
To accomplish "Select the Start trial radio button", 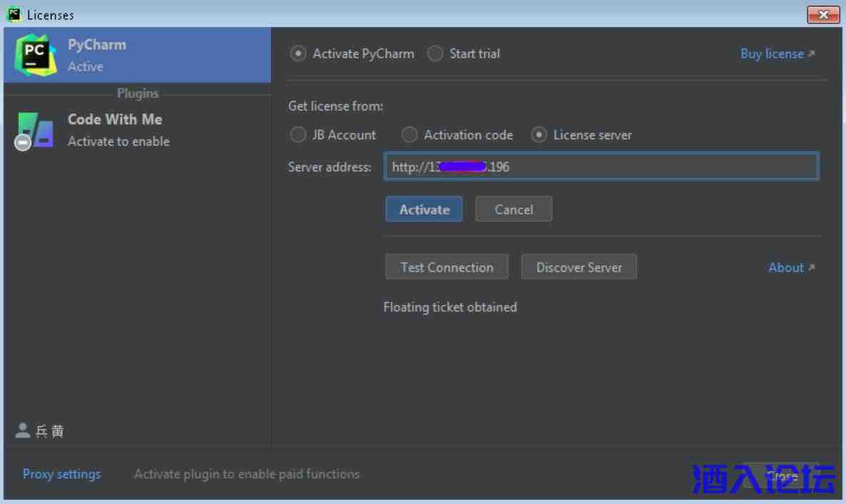I will pos(435,54).
